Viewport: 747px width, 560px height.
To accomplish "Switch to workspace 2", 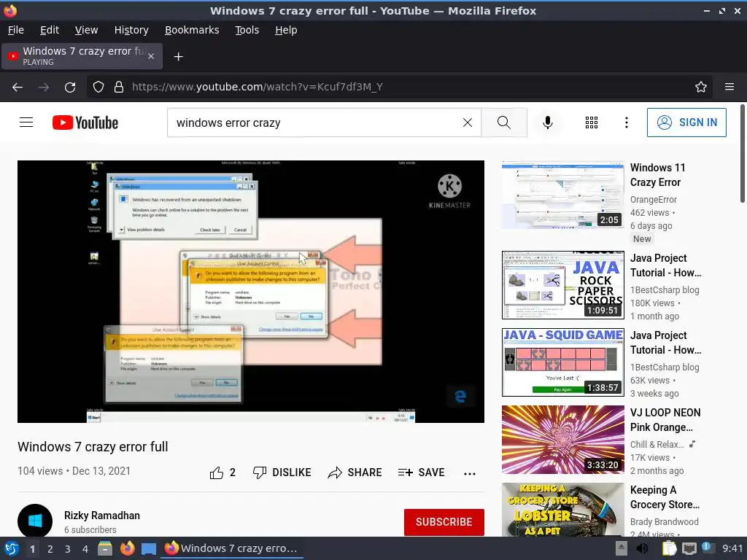I will pyautogui.click(x=50, y=548).
